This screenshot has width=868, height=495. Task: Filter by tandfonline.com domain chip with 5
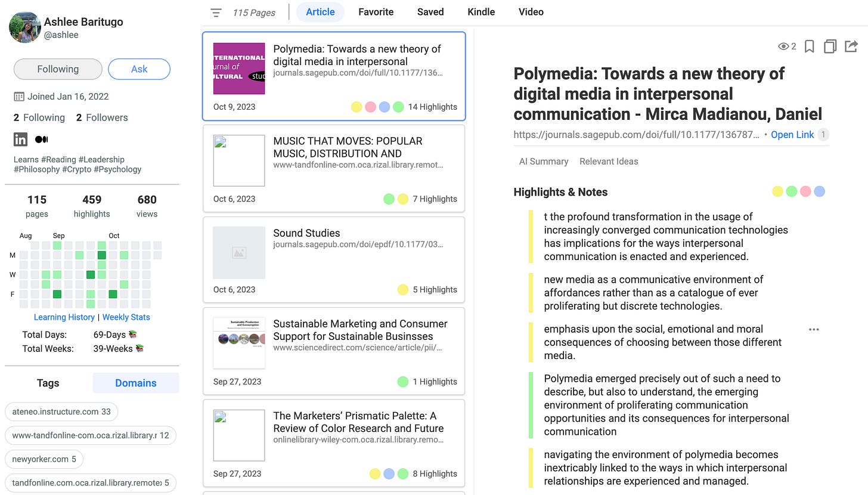coord(91,483)
